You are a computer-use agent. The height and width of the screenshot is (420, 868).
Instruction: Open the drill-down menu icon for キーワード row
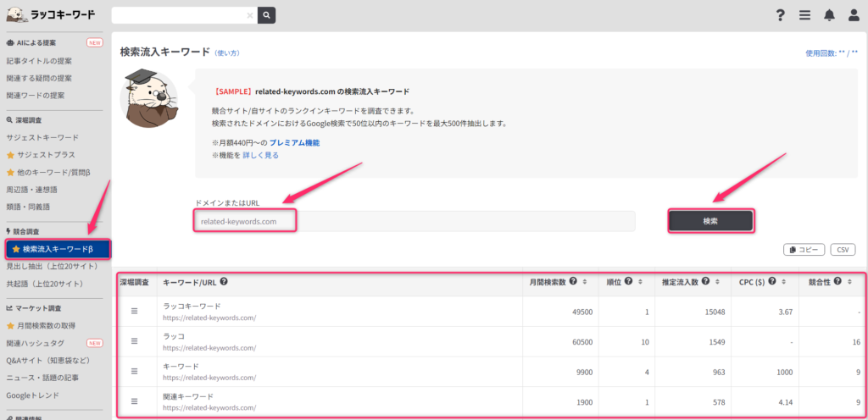[x=134, y=371]
